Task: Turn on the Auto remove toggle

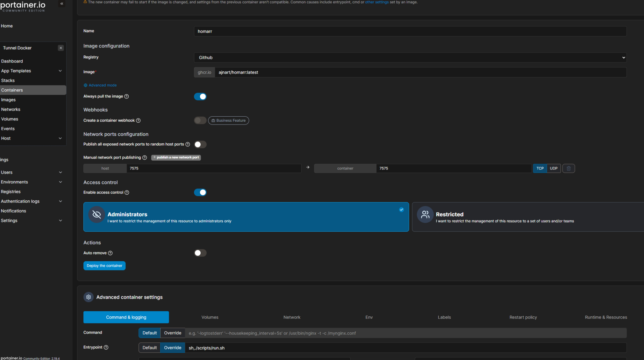Action: click(x=200, y=253)
